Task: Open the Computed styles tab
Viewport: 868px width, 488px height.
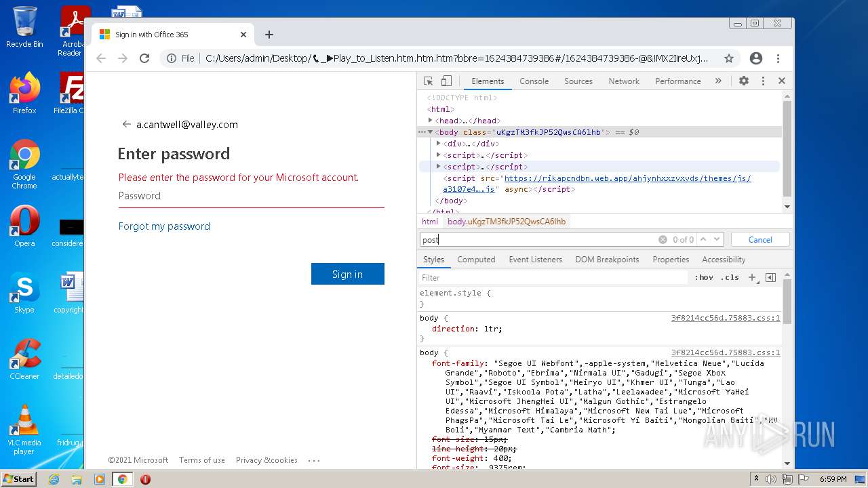Action: [476, 260]
